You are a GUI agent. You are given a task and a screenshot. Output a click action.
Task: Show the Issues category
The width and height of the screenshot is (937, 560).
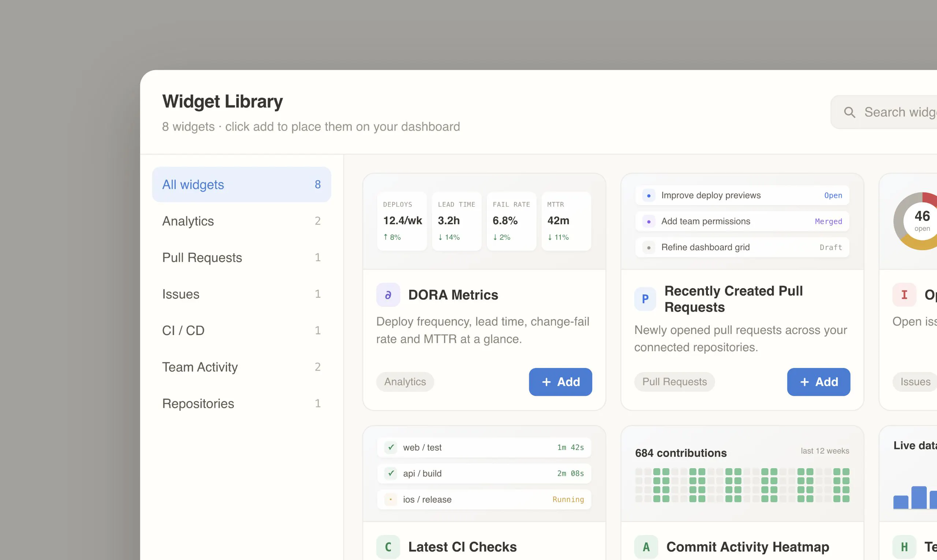pyautogui.click(x=242, y=294)
